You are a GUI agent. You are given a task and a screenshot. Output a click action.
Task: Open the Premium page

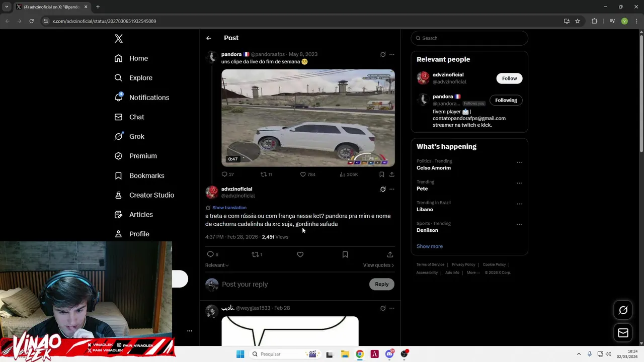pos(136,156)
